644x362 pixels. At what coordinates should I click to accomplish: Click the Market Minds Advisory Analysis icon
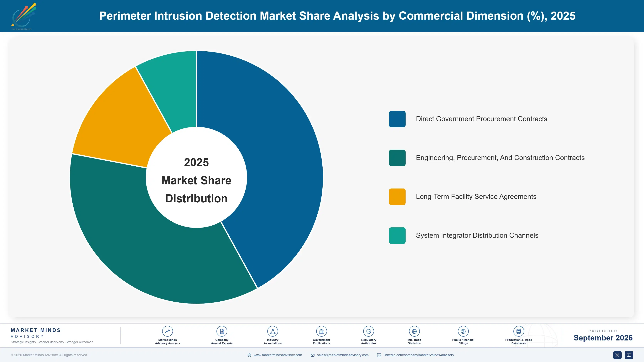click(x=168, y=331)
